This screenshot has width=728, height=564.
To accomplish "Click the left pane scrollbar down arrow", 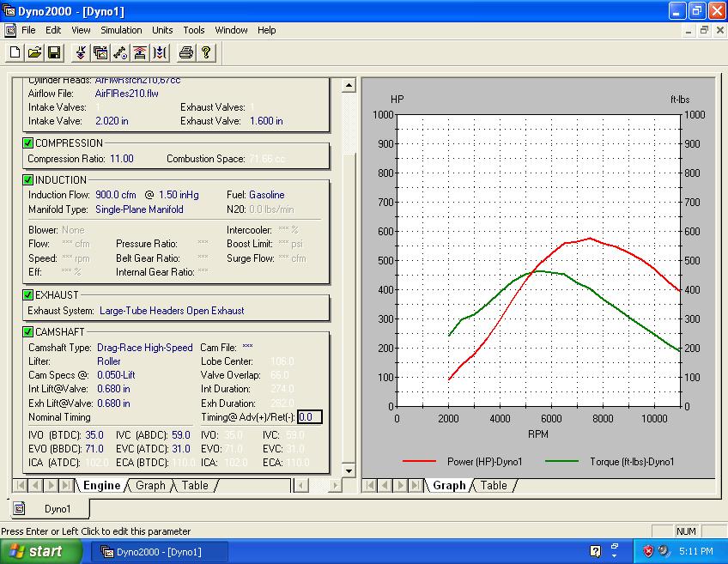I will pyautogui.click(x=349, y=470).
